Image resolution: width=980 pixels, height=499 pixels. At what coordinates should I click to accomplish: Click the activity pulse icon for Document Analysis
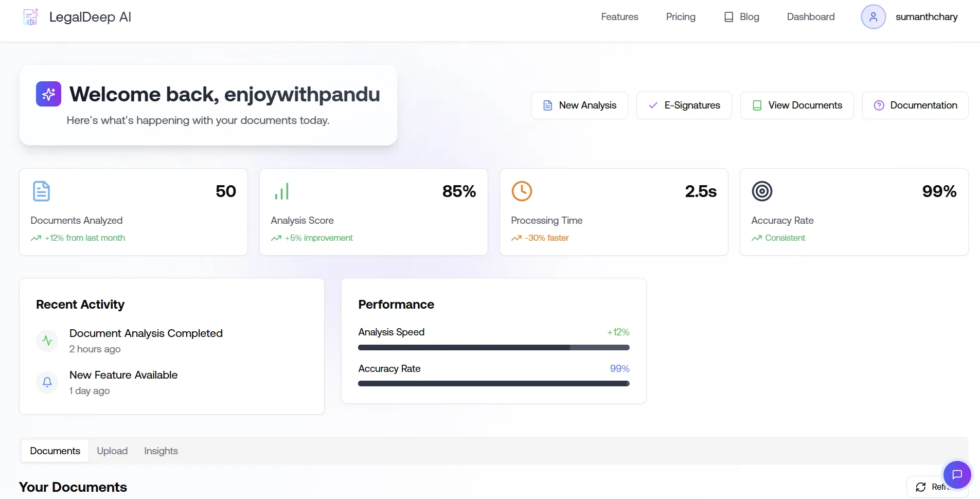(47, 341)
